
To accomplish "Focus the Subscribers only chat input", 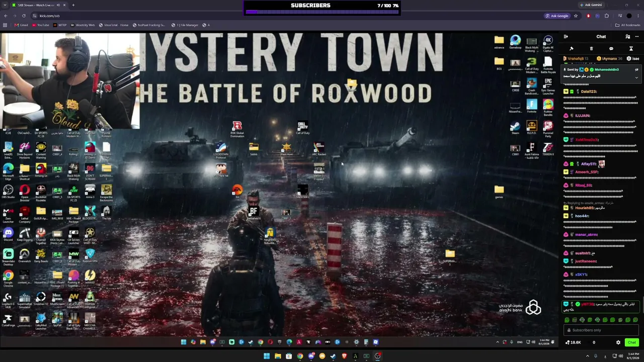I will click(x=601, y=330).
